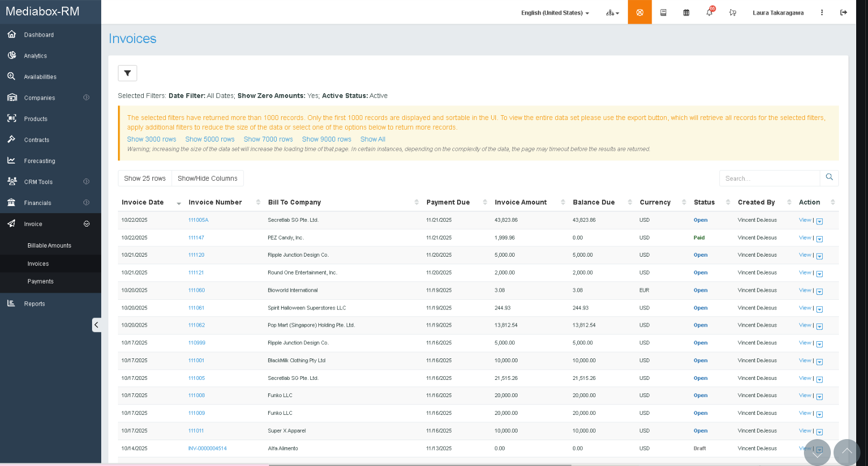Click the logout icon in top bar
This screenshot has width=868, height=466.
(x=843, y=12)
